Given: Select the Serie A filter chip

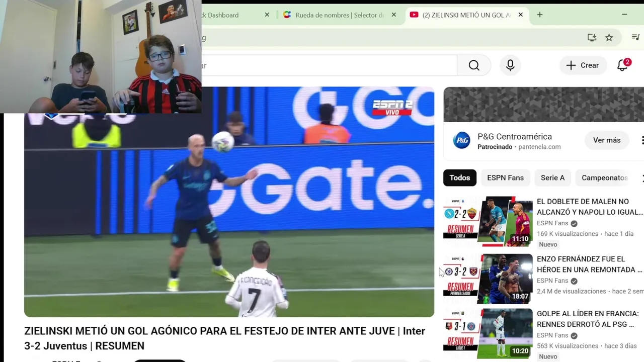Looking at the screenshot, I should point(552,178).
